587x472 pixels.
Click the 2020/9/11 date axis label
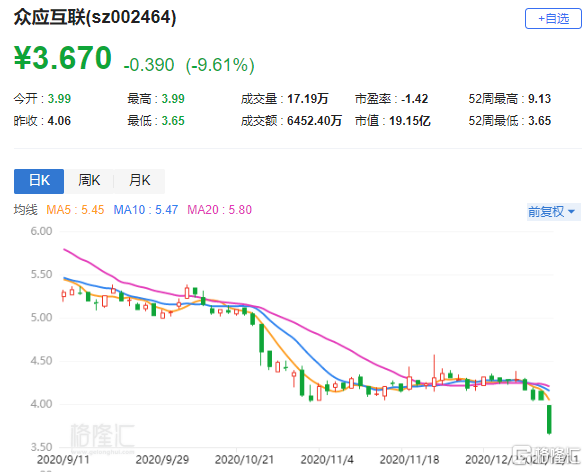[x=64, y=460]
